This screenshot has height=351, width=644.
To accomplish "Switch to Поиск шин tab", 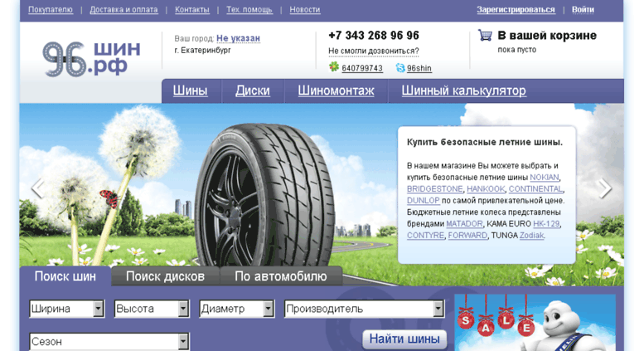I will pos(65,276).
